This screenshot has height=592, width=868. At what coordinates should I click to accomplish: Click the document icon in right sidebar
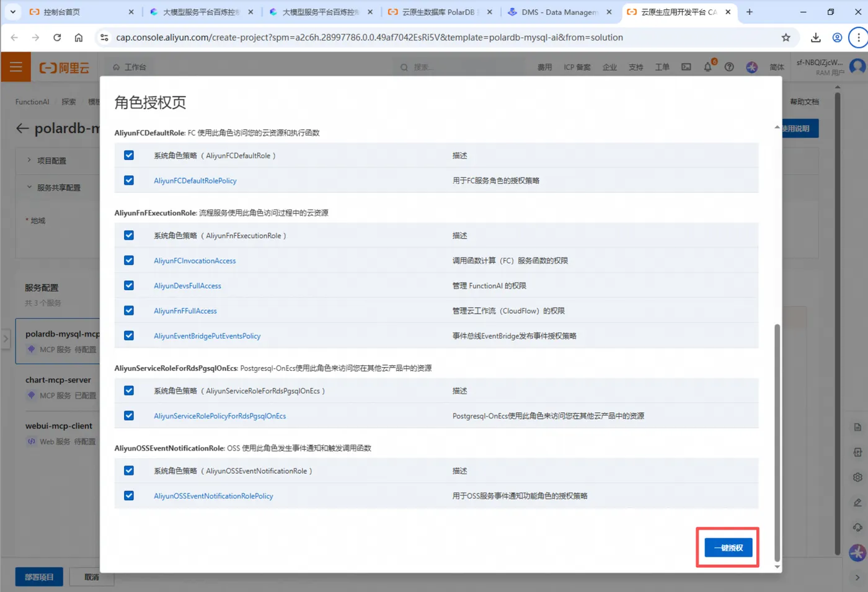pyautogui.click(x=857, y=428)
